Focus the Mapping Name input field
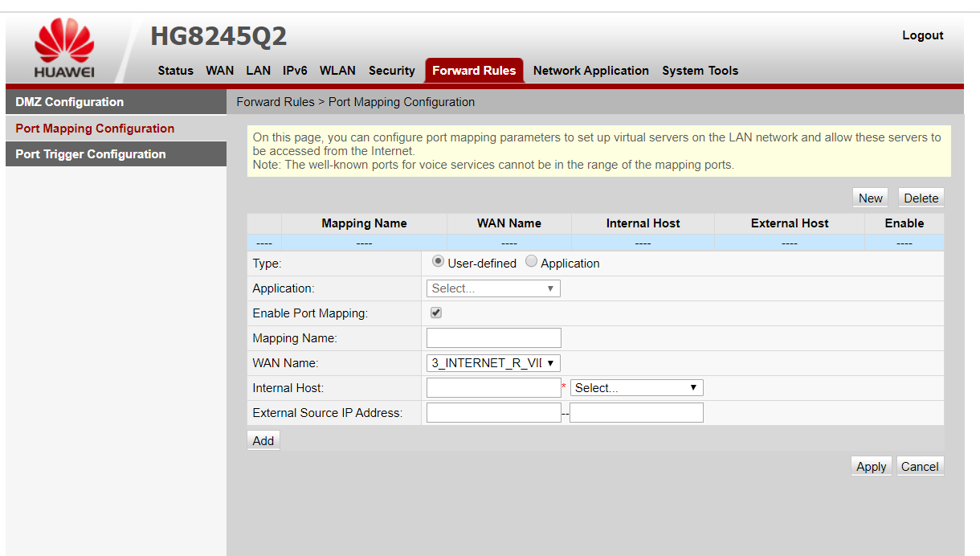This screenshot has width=980, height=556. point(494,338)
